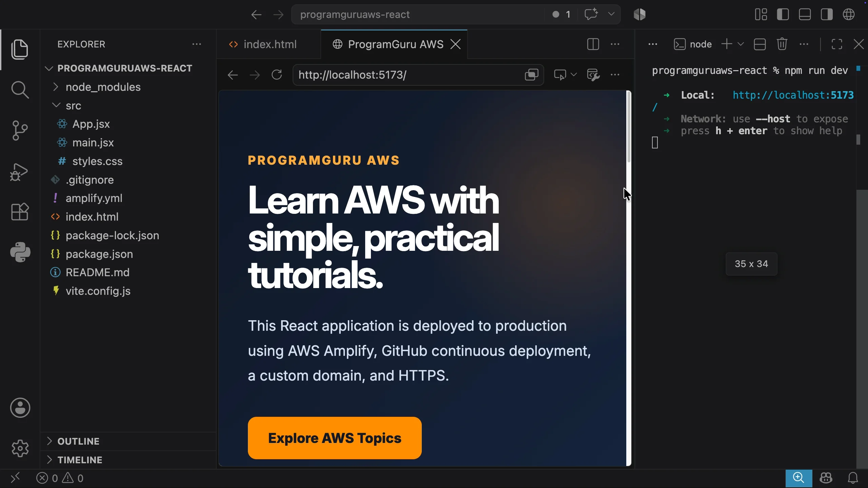
Task: Split the editor right
Action: click(593, 44)
